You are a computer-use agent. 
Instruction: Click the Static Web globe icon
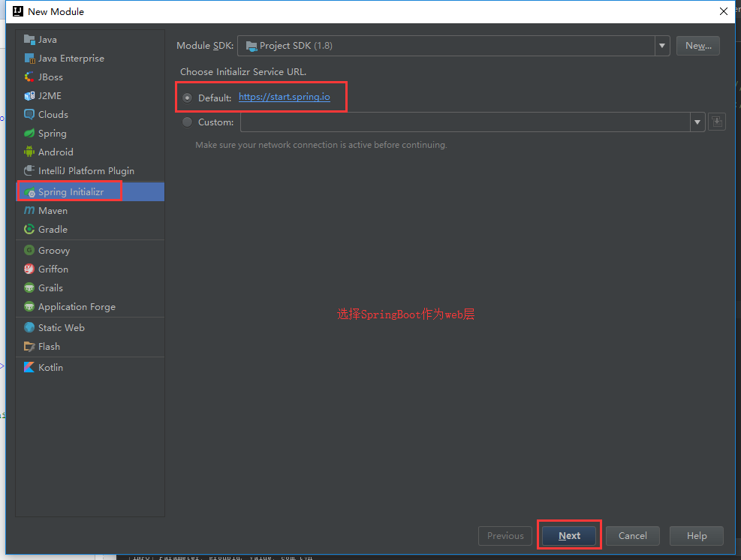pos(29,327)
